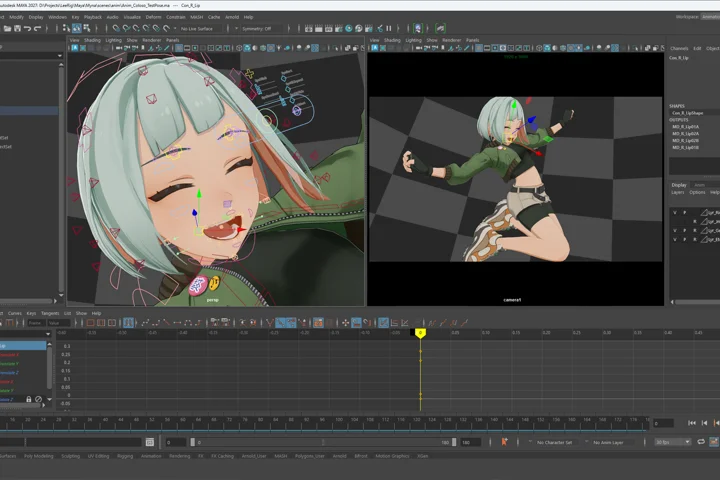720x480 pixels.
Task: Select MD_R_Lip01A under OUTPUTS
Action: (x=686, y=127)
